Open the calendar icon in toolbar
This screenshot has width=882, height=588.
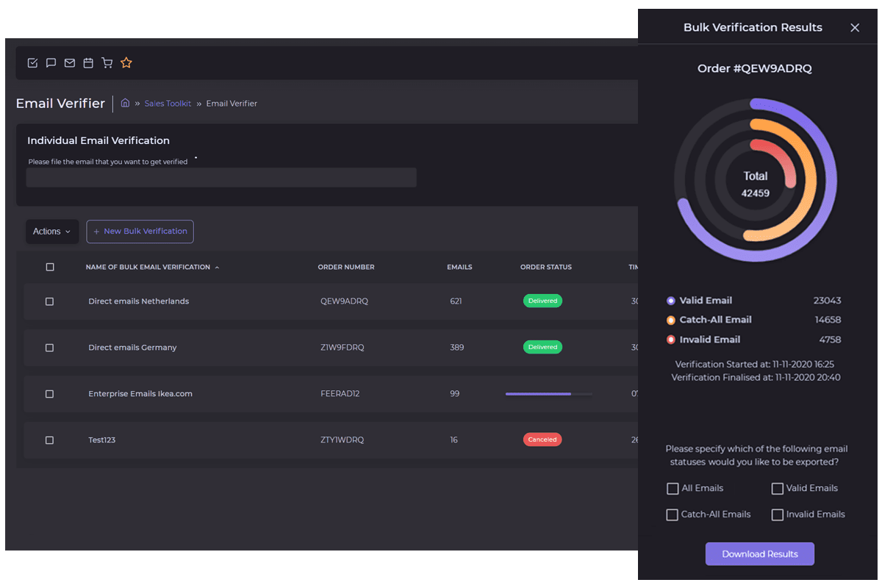[88, 63]
